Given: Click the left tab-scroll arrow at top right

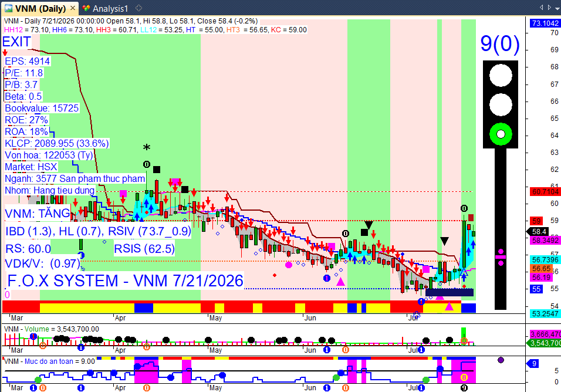Looking at the screenshot, I should [541, 7].
